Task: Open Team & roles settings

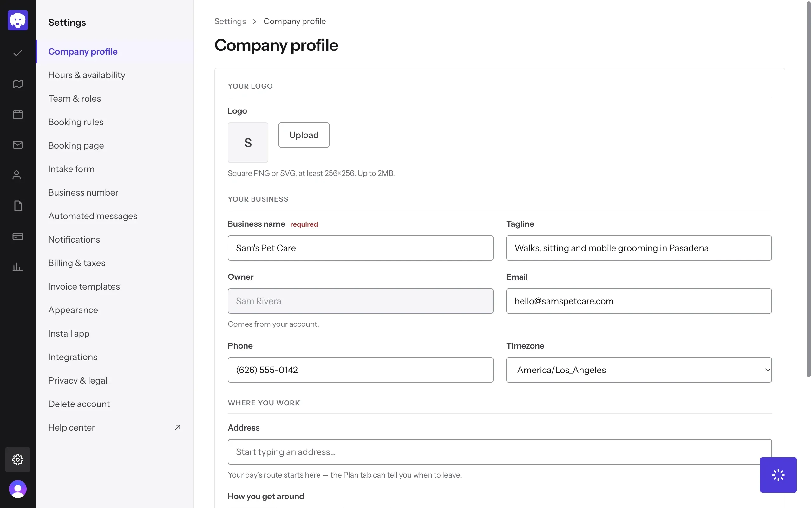Action: click(x=115, y=98)
